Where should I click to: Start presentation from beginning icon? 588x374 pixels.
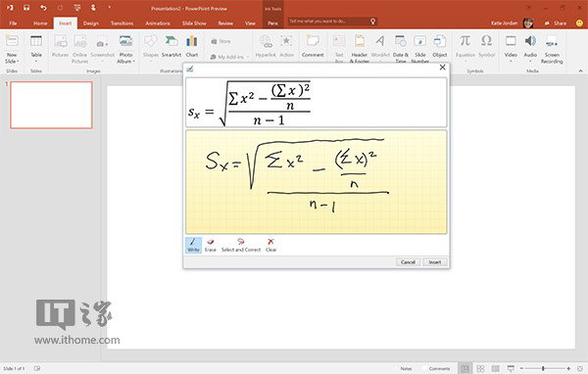tap(77, 8)
